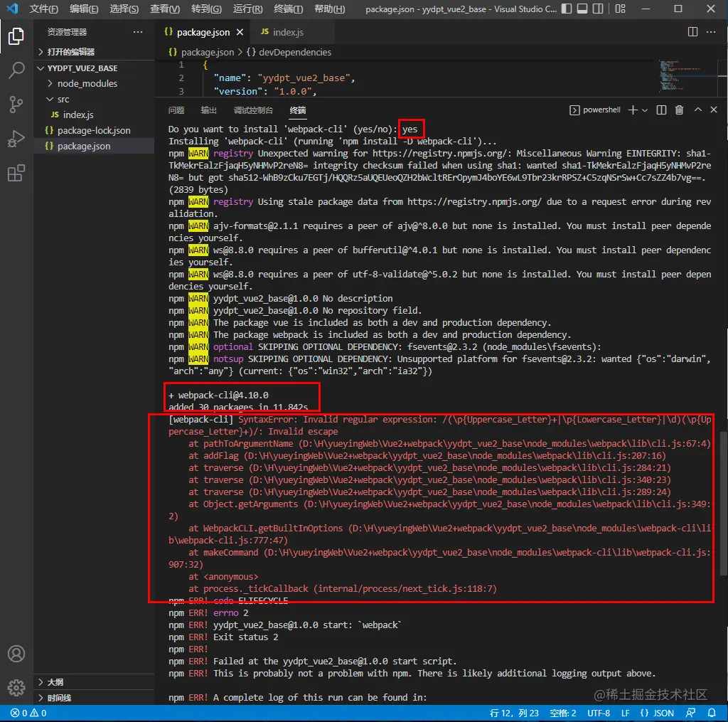
Task: Open the 终端(T) menu
Action: point(289,9)
